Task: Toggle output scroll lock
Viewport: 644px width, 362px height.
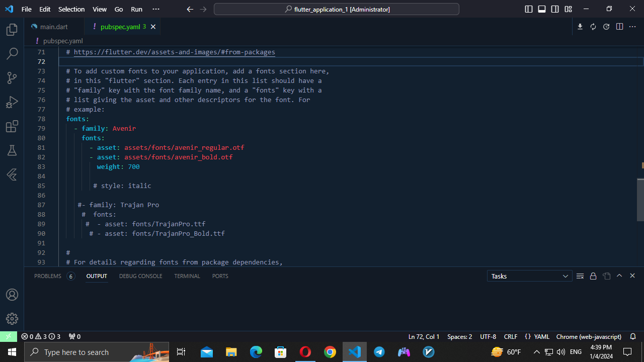Action: [x=593, y=276]
